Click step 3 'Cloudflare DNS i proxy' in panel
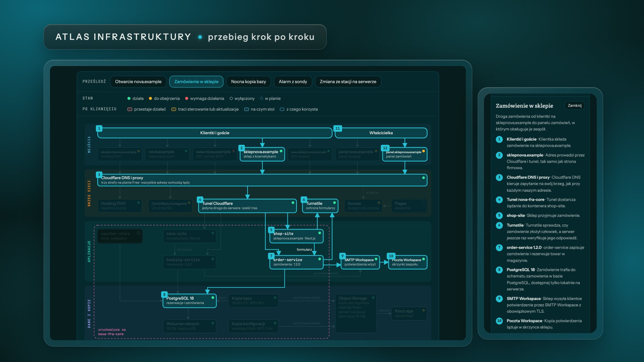The width and height of the screenshot is (644, 362). (540, 184)
